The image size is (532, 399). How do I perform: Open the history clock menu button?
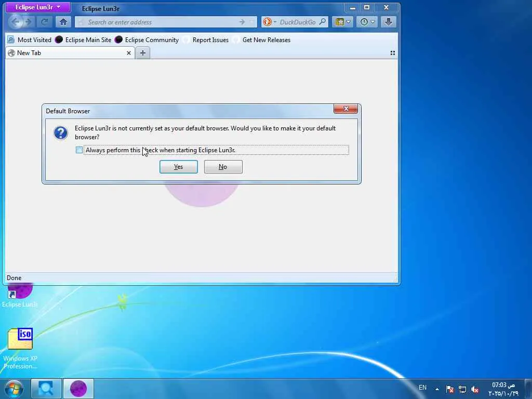click(x=367, y=22)
